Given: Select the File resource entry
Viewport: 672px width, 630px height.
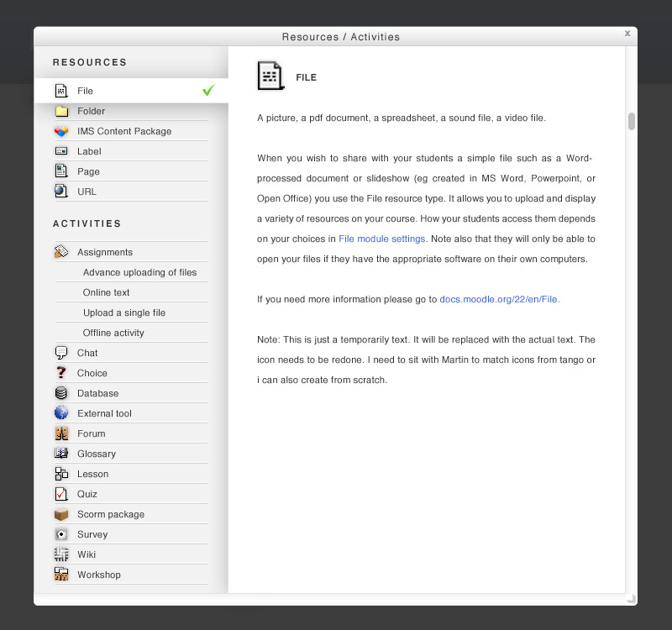Looking at the screenshot, I should click(x=131, y=91).
